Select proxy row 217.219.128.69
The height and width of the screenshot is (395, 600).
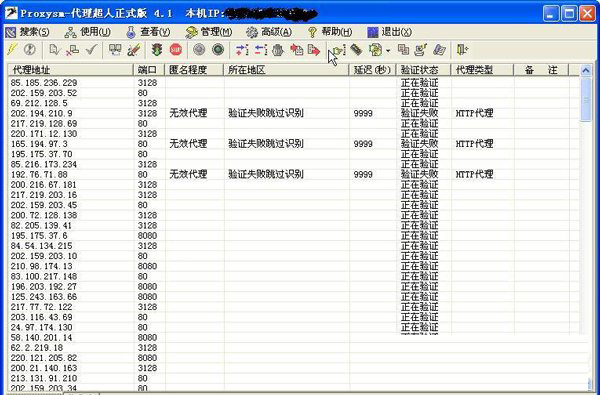[x=294, y=124]
